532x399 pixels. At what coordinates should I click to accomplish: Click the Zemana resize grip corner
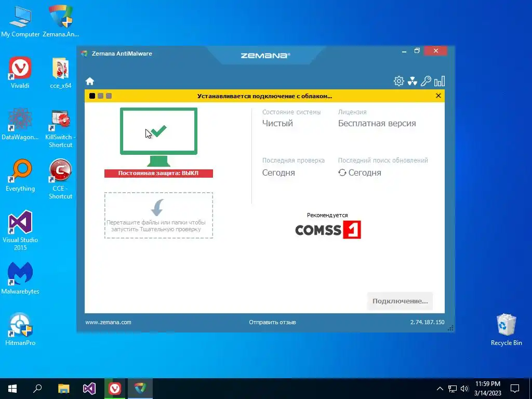450,328
